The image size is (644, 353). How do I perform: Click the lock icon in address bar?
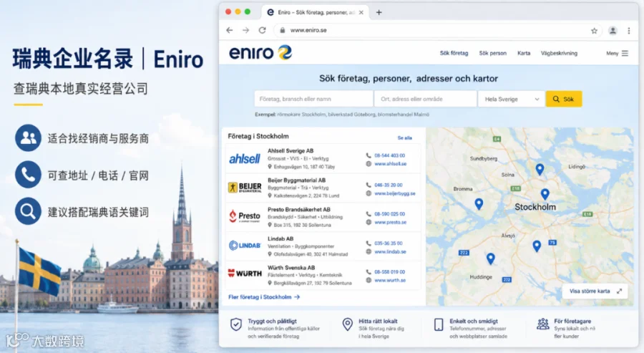282,30
